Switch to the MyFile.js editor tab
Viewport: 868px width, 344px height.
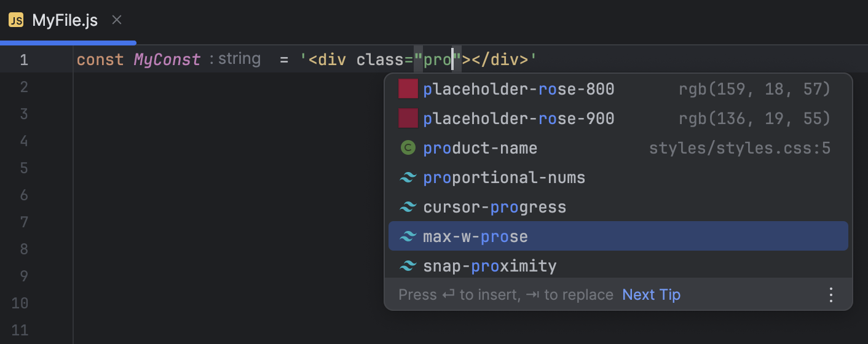click(65, 20)
